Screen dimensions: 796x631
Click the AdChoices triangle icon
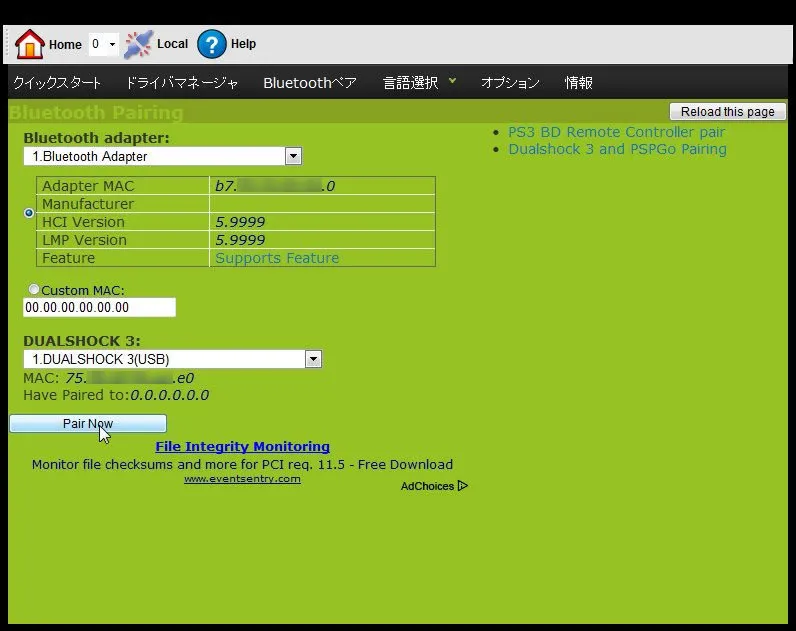pos(462,486)
